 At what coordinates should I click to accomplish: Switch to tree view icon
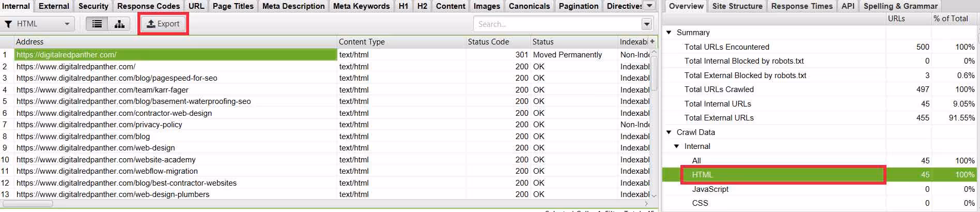[x=119, y=24]
